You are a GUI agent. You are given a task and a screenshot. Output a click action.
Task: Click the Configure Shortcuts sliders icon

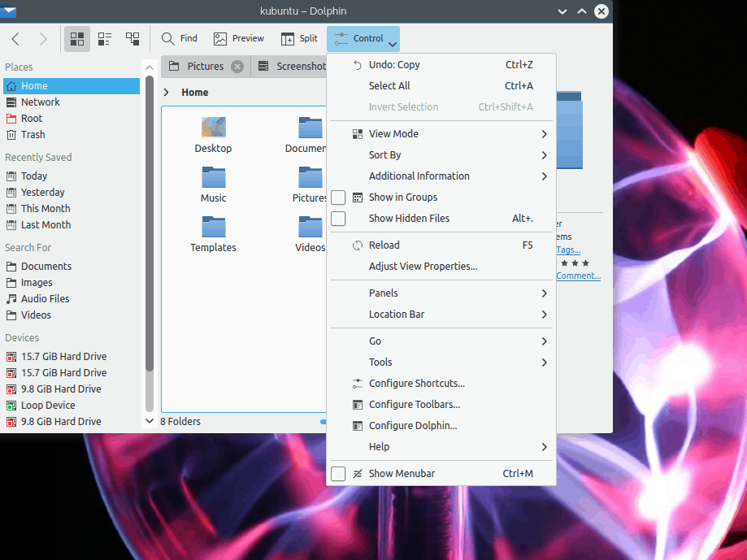coord(358,384)
